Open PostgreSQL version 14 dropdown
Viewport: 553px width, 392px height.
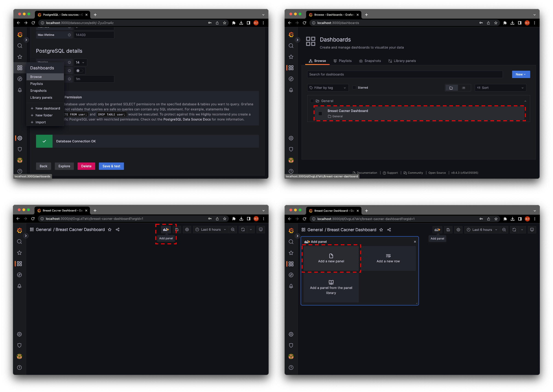point(80,62)
